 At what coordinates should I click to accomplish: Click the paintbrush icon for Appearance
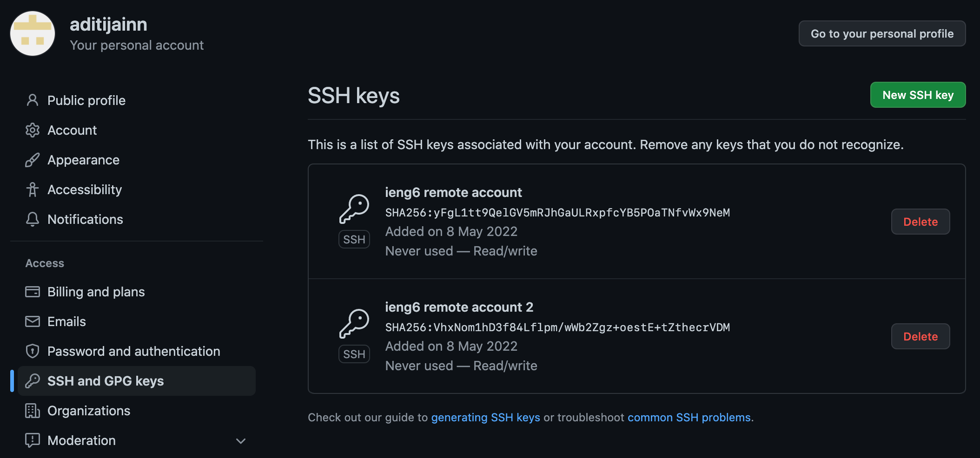point(32,160)
